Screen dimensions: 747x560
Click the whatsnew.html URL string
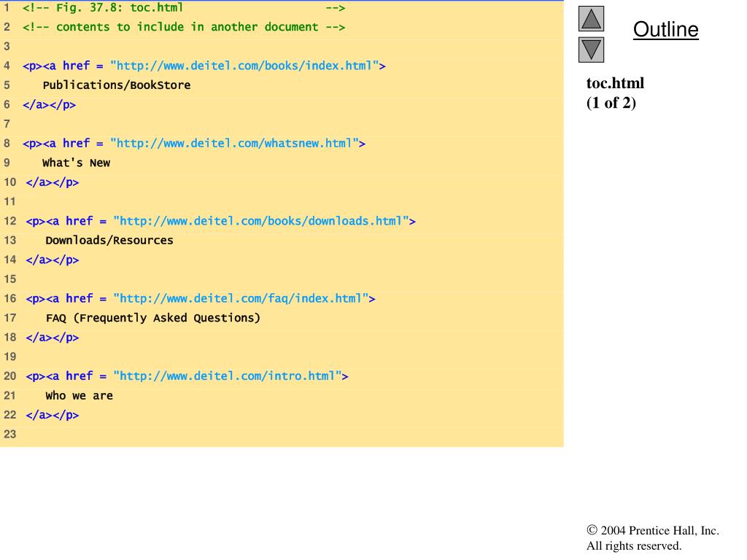click(x=235, y=144)
